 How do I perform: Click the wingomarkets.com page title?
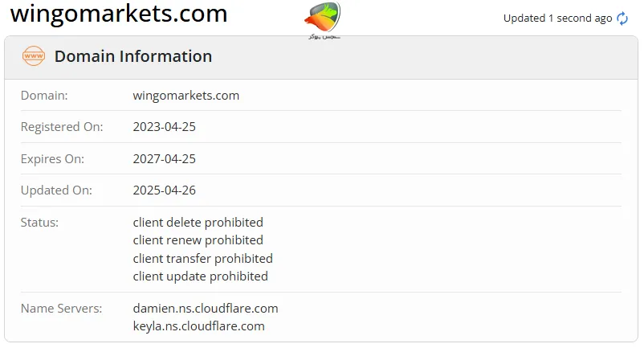coord(119,14)
